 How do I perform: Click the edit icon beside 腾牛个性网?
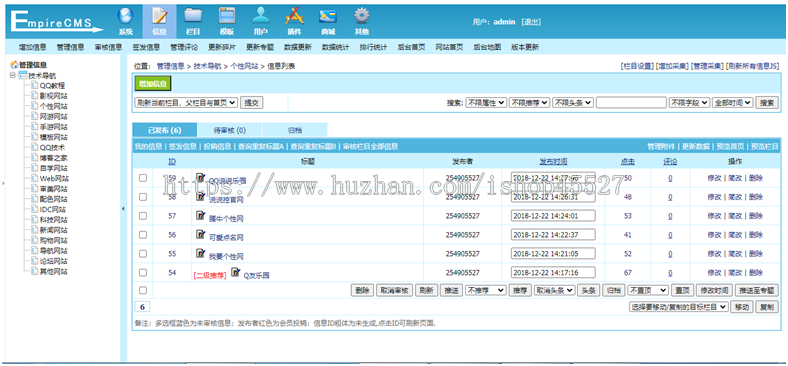pos(201,215)
